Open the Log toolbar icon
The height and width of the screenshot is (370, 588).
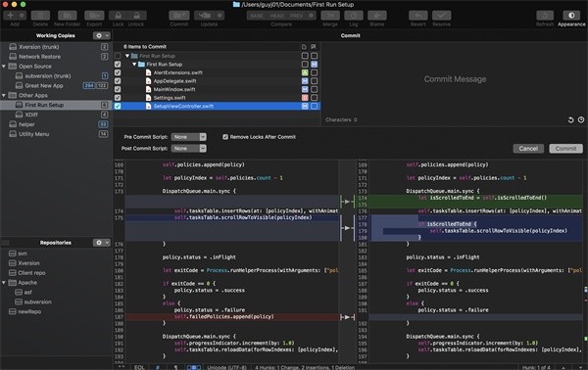354,16
